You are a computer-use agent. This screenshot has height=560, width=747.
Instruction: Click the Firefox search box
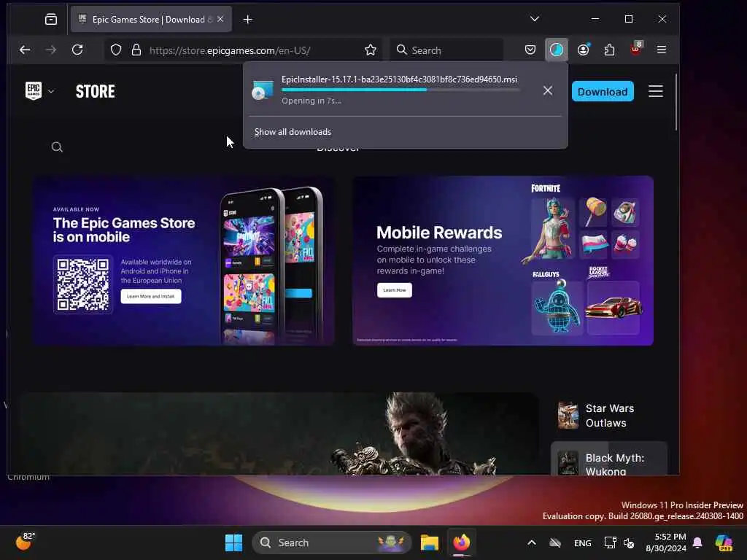point(446,50)
